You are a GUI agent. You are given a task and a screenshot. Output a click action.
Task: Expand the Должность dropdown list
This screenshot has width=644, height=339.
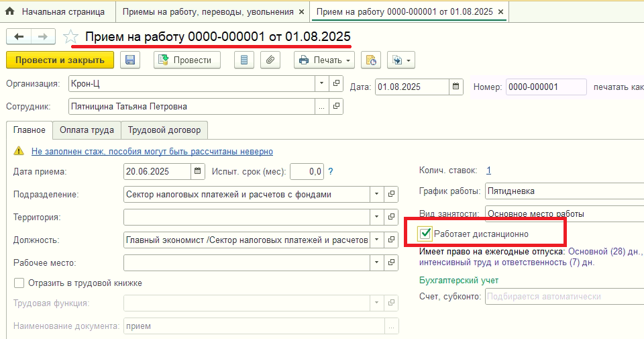click(x=376, y=240)
